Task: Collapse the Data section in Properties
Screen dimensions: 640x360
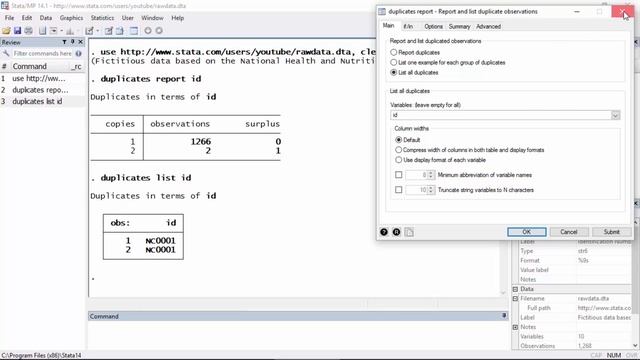Action: [515, 289]
